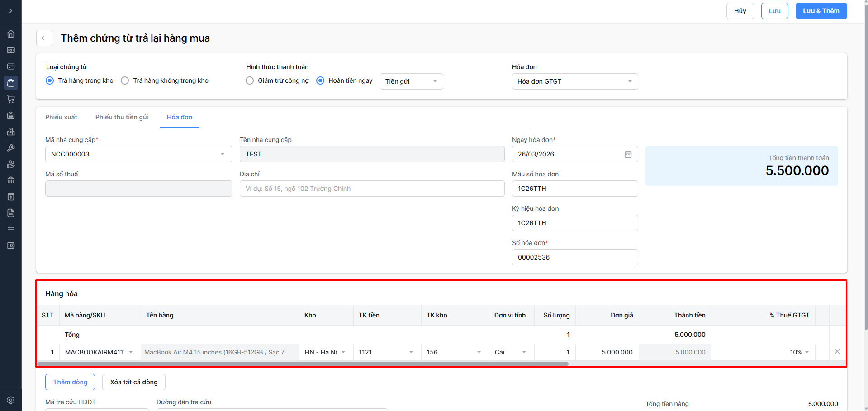Click the back arrow beside page title
Viewport: 868px width, 411px height.
[x=44, y=38]
